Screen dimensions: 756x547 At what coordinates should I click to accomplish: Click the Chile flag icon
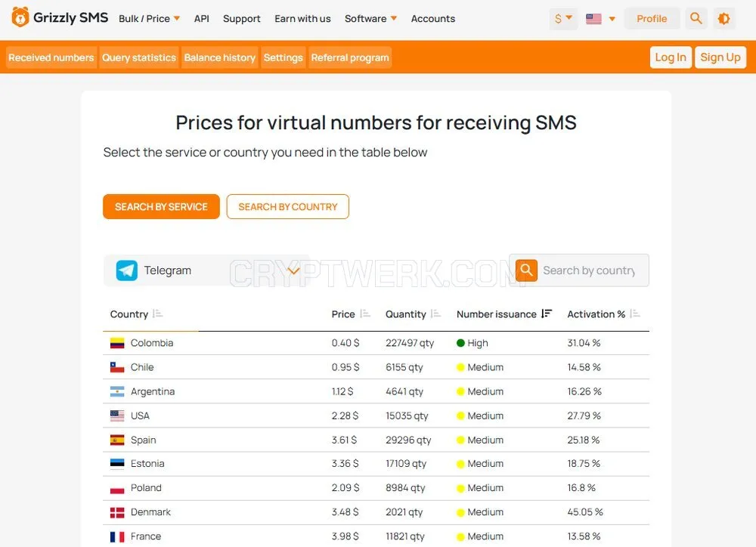pos(117,367)
